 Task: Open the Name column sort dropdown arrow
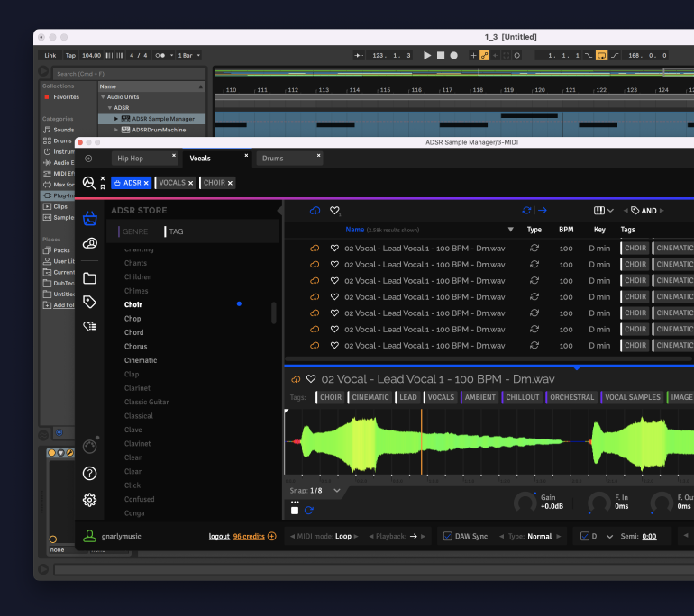pyautogui.click(x=510, y=230)
